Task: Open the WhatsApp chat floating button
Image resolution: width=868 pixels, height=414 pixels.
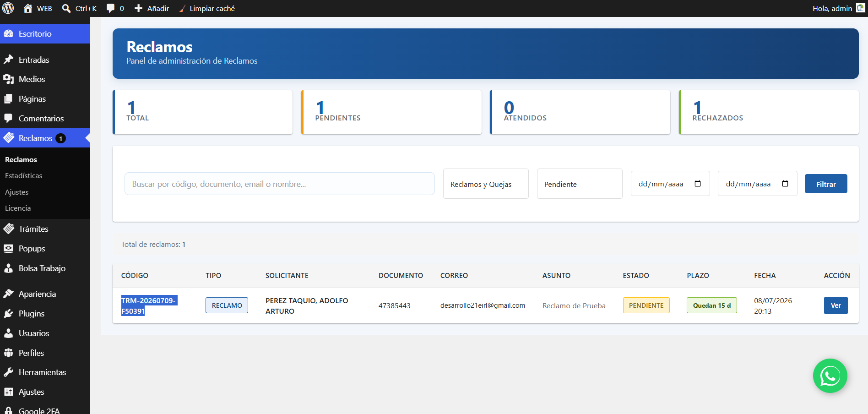Action: tap(830, 376)
